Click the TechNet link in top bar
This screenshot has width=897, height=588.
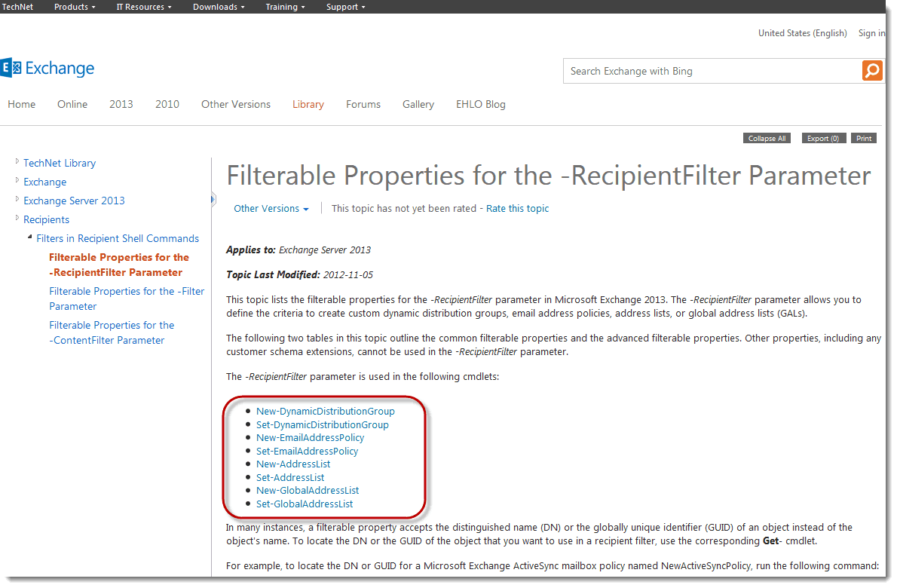(x=18, y=7)
